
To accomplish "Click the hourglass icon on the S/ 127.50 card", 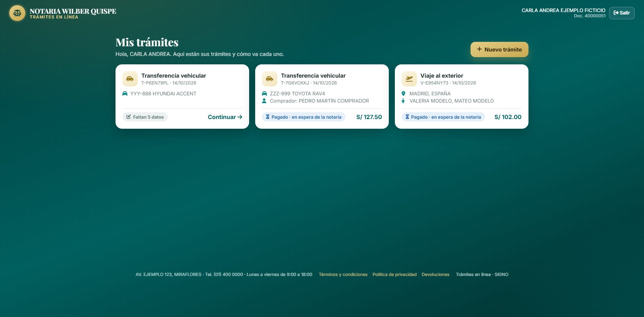I will (x=268, y=117).
